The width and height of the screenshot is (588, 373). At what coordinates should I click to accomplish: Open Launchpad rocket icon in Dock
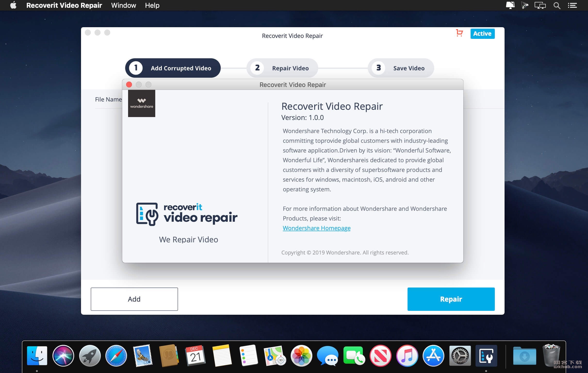(x=90, y=356)
